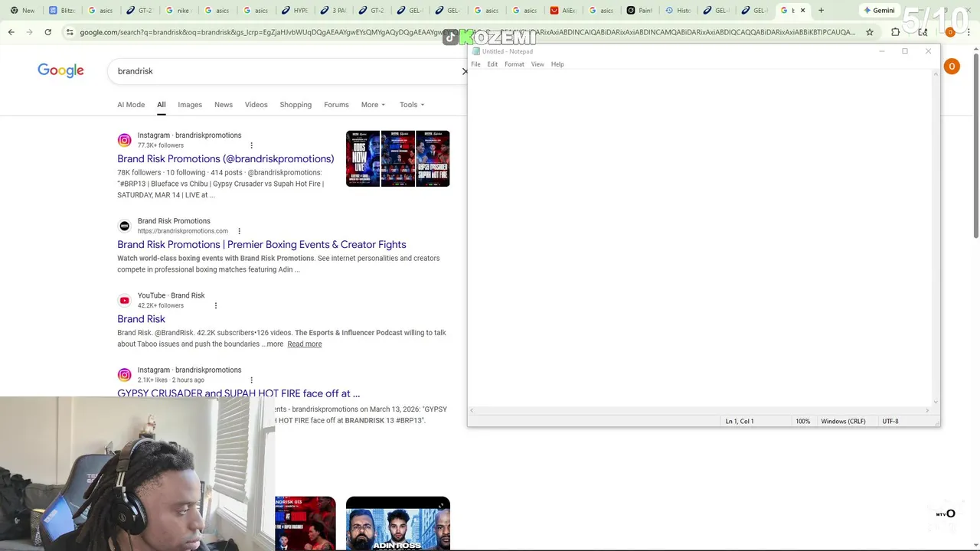This screenshot has height=551, width=980.
Task: Switch to News results tab
Action: [x=224, y=105]
